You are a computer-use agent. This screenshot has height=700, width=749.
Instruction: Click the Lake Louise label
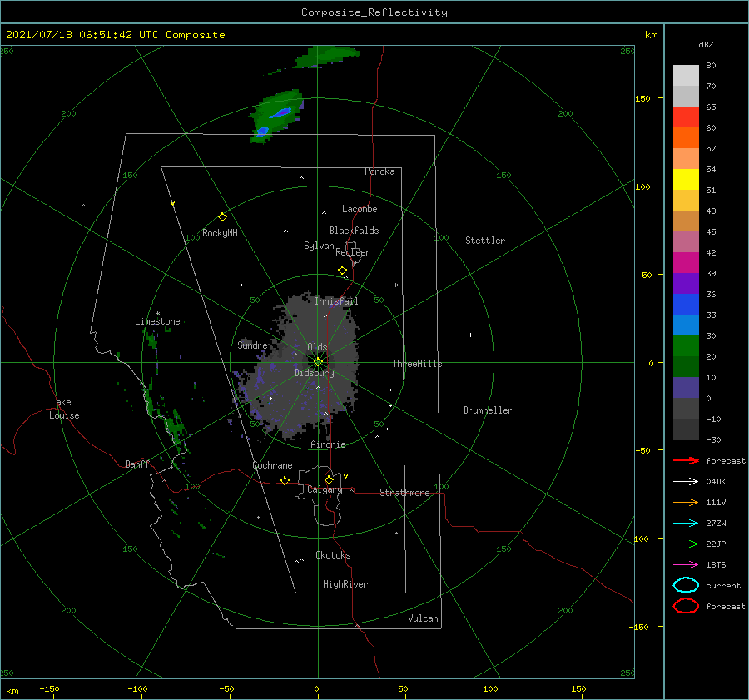coord(64,409)
